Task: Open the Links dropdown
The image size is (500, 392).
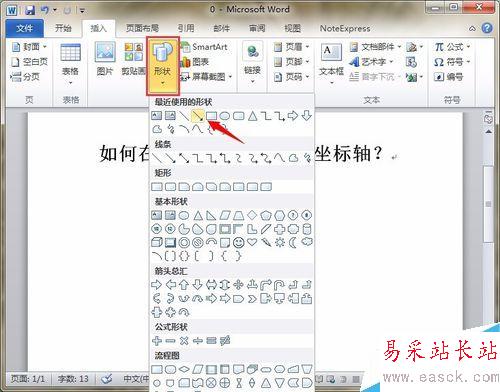Action: point(252,63)
